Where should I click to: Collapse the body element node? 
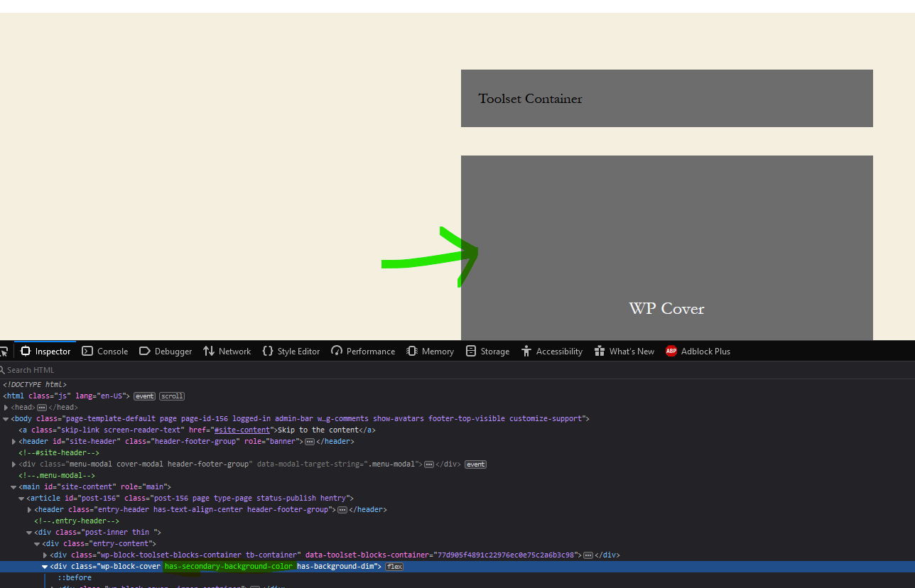[x=6, y=419]
